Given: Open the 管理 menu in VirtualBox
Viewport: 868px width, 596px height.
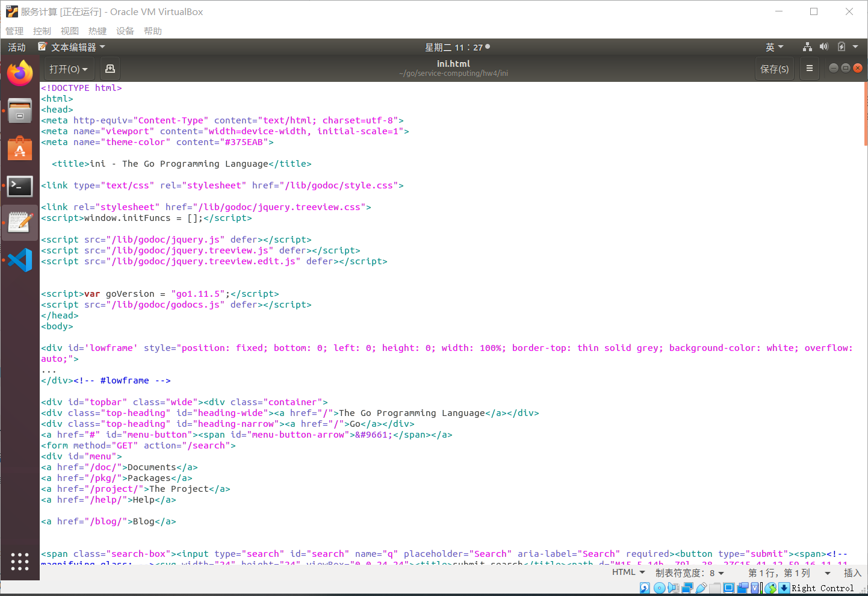Looking at the screenshot, I should [14, 31].
